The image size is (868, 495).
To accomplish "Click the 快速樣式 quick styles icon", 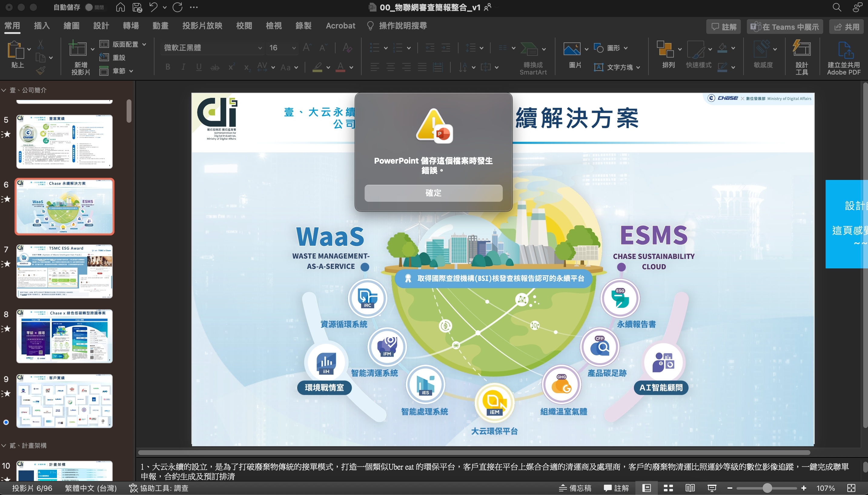I will (696, 50).
